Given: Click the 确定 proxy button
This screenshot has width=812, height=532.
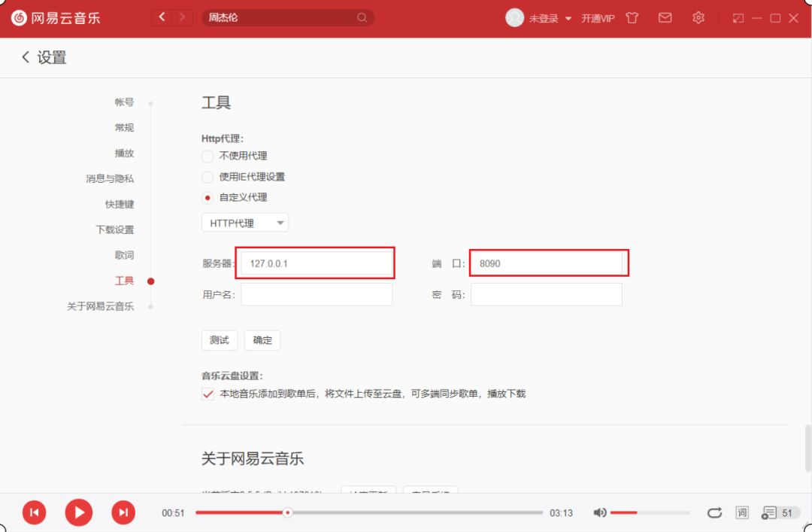Looking at the screenshot, I should 262,340.
